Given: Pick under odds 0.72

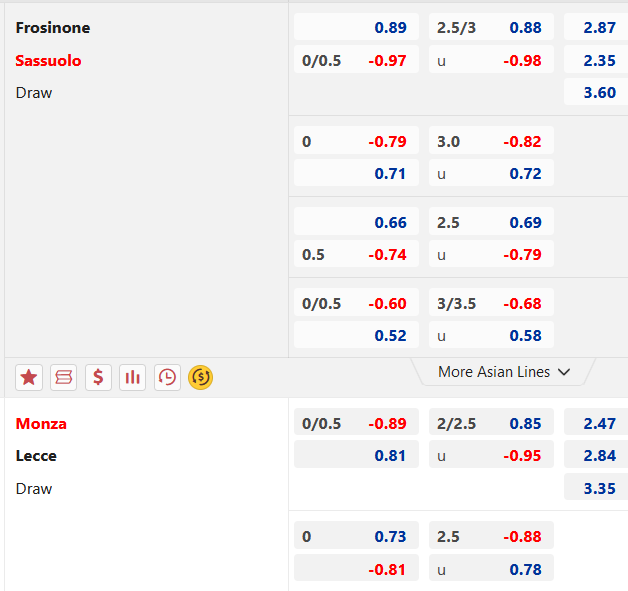Looking at the screenshot, I should point(491,173).
